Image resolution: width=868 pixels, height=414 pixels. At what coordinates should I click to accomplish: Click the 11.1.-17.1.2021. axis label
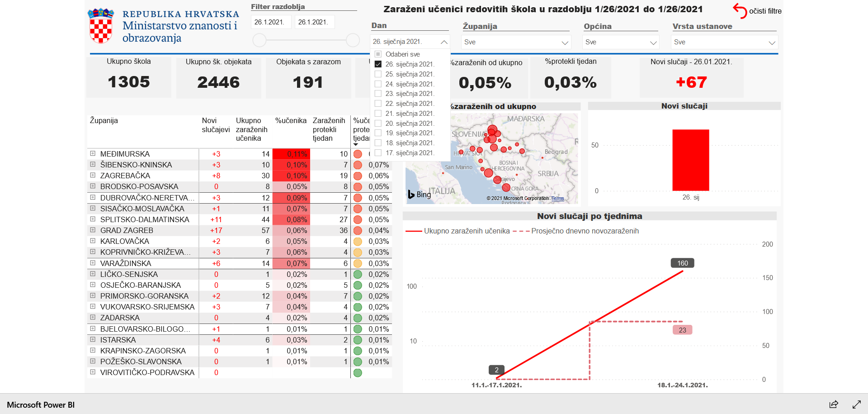click(497, 385)
